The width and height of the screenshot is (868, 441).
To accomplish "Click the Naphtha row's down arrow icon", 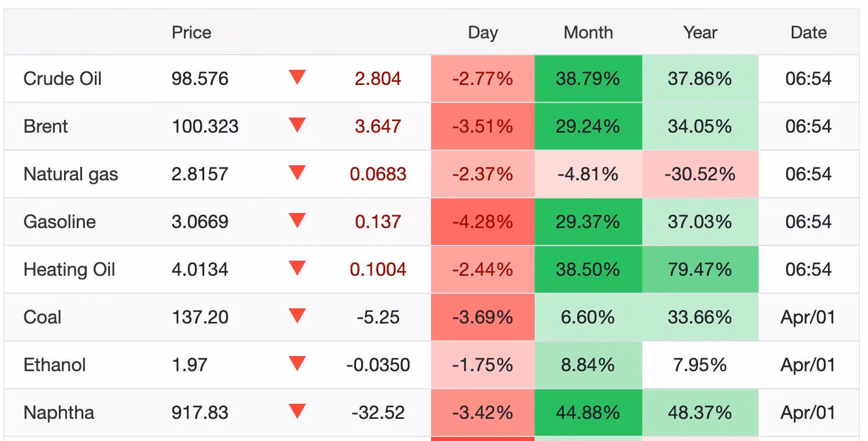I will [297, 411].
